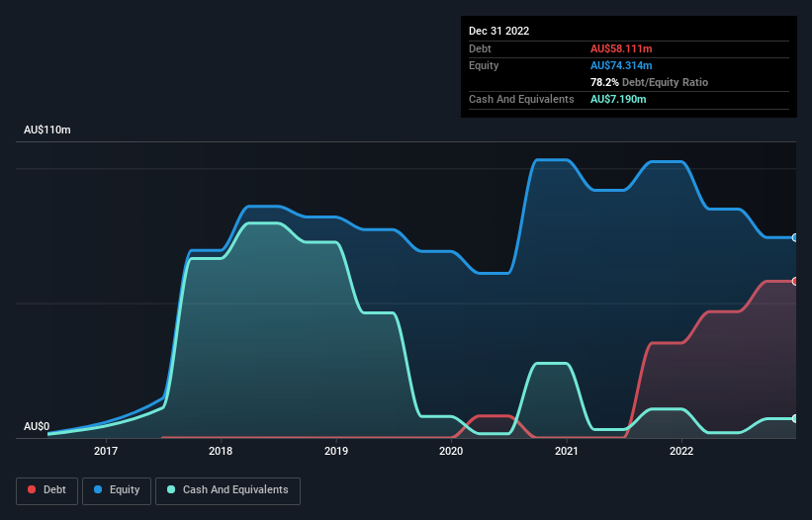Screen dimensions: 812x520
Task: Click the 2017 x-axis label
Action: coord(106,451)
